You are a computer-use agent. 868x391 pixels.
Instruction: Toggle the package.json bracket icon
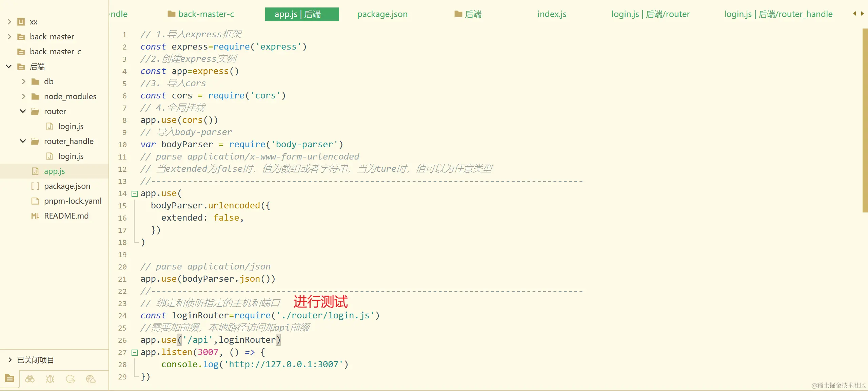(x=35, y=186)
